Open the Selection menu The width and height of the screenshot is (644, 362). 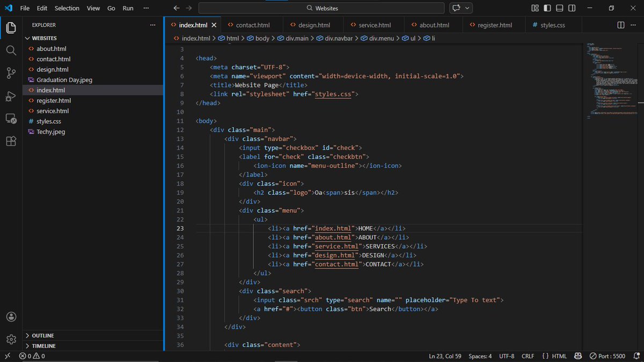67,8
